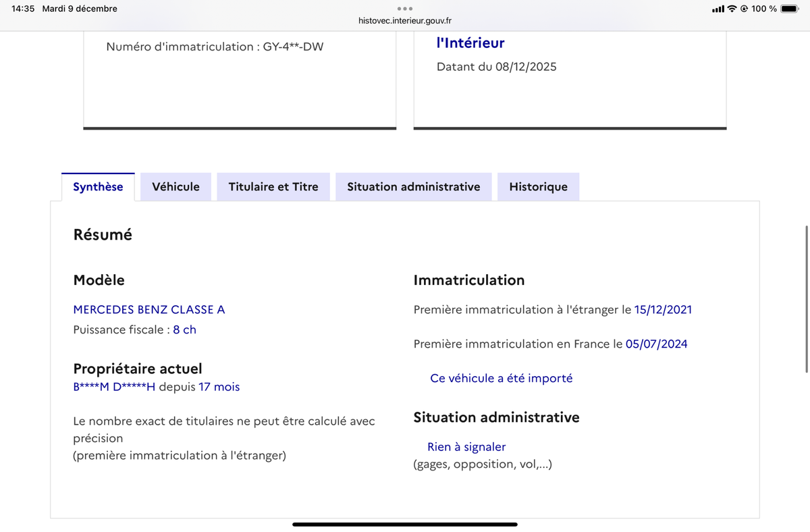The width and height of the screenshot is (810, 532).
Task: Open the Historique tab
Action: pyautogui.click(x=538, y=186)
